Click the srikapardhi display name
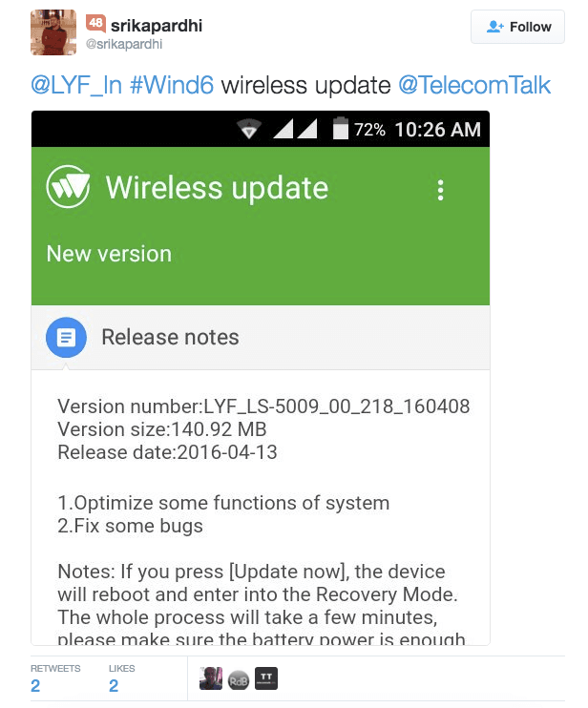The width and height of the screenshot is (588, 708). tap(157, 26)
